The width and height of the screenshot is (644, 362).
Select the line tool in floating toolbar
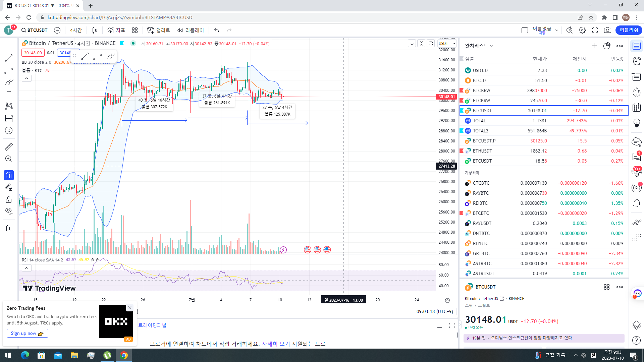point(85,56)
